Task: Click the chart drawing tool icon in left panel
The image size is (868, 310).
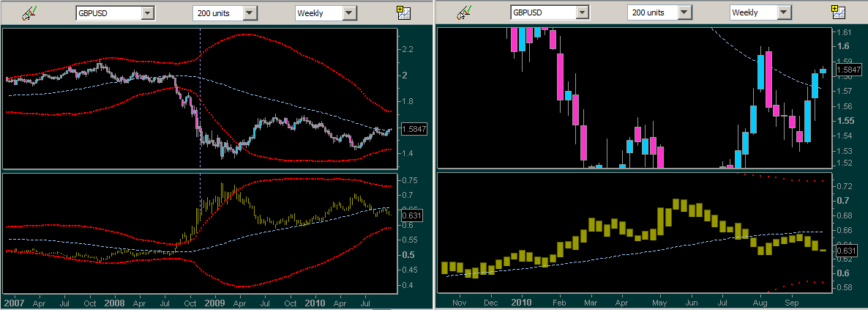Action: coord(29,13)
